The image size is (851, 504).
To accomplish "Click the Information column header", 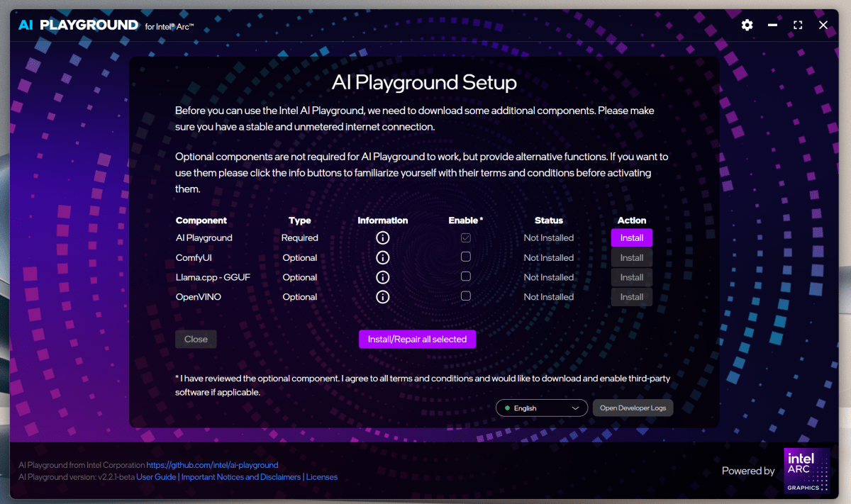I will [x=383, y=220].
